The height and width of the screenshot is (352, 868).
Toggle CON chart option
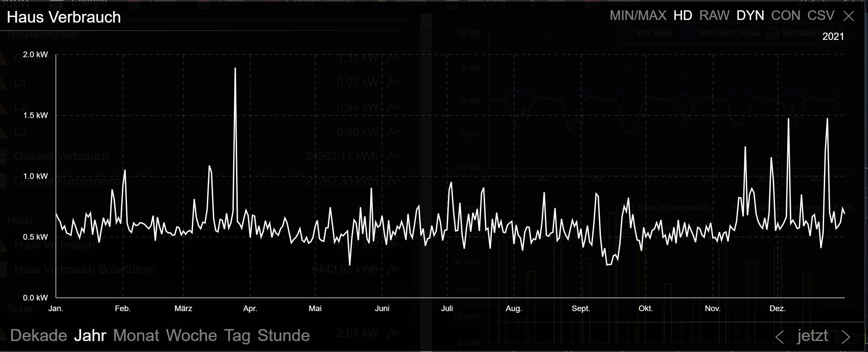(786, 16)
